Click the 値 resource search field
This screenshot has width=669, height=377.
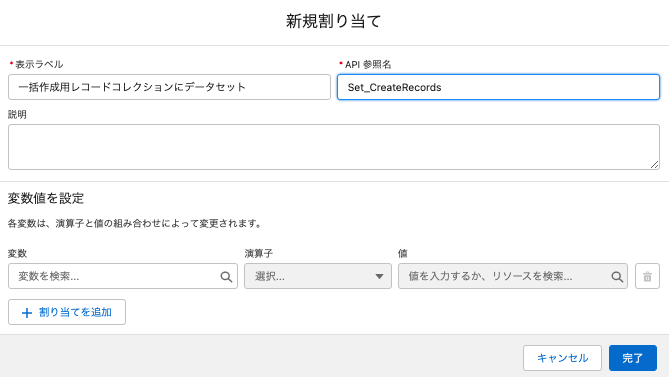[513, 276]
